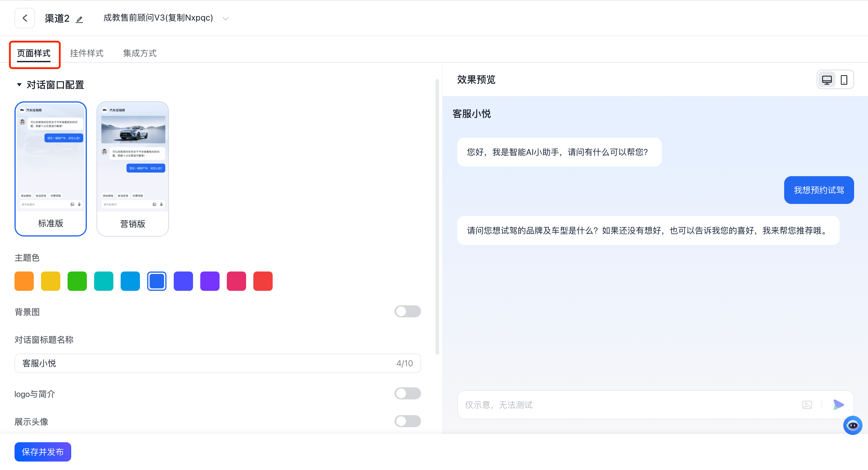This screenshot has height=470, width=868.
Task: Switch to the 挂件样式 tab
Action: (x=87, y=53)
